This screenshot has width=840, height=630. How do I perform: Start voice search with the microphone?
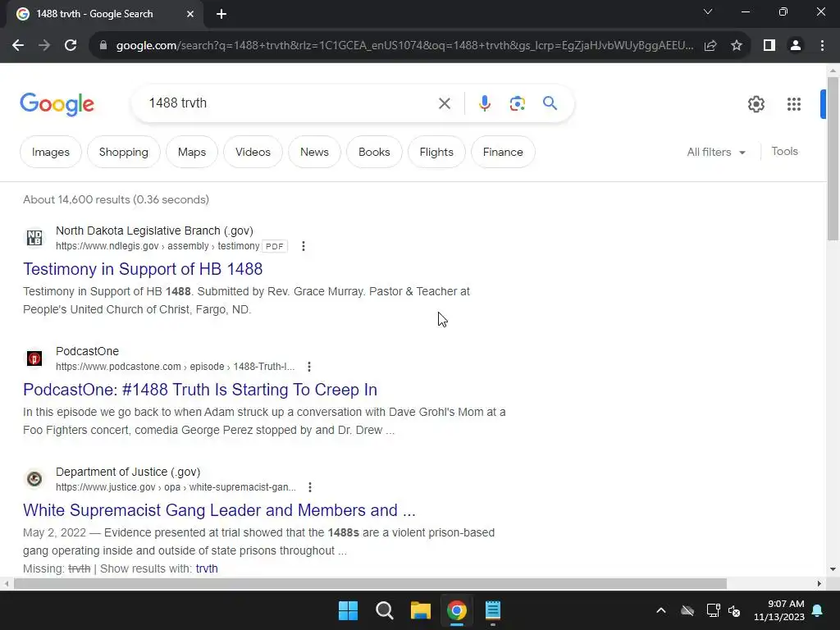484,103
